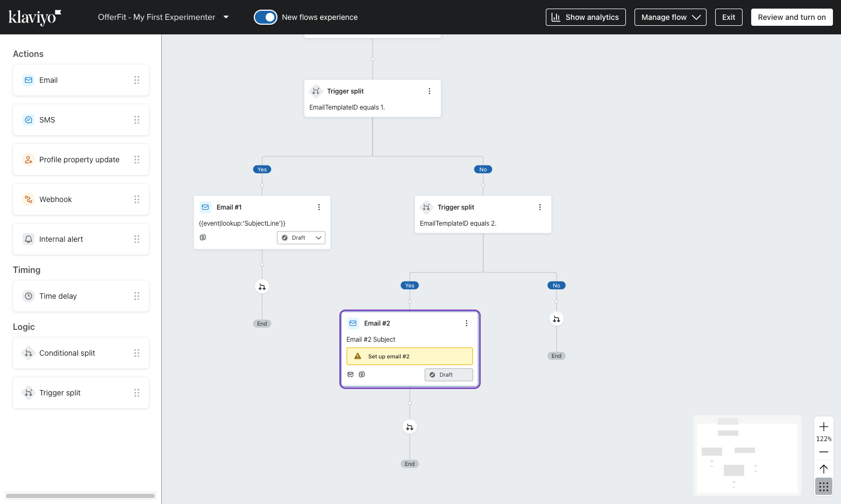Viewport: 841px width, 504px height.
Task: Select the Webhook action icon
Action: [28, 199]
